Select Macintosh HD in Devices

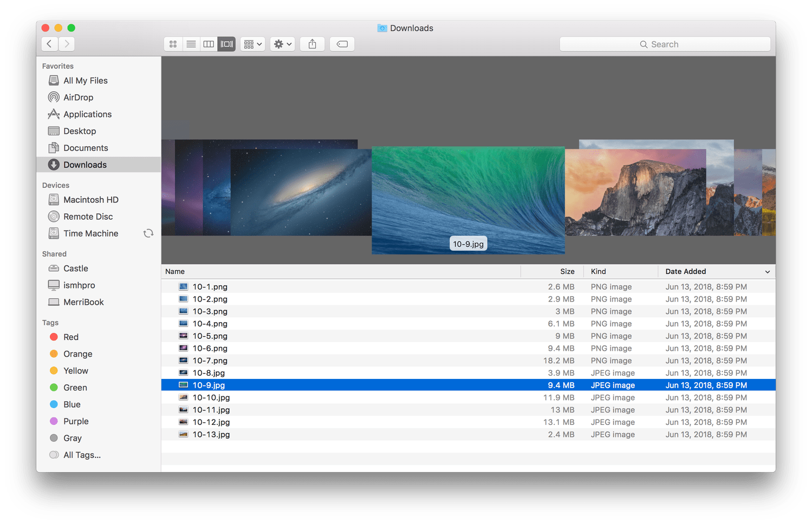90,200
